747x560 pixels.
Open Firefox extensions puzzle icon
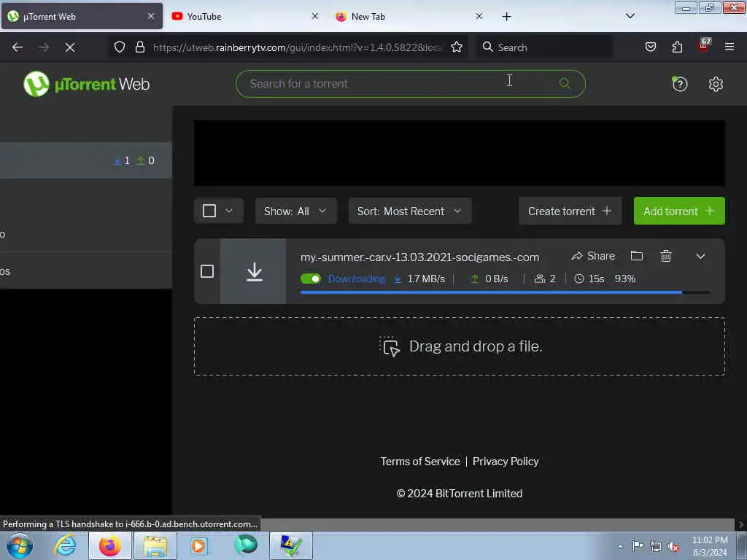click(677, 47)
